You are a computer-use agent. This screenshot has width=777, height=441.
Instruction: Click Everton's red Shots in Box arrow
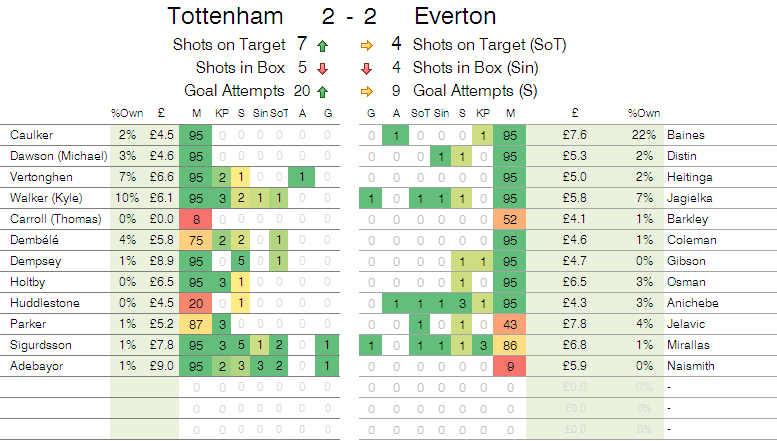(x=366, y=68)
